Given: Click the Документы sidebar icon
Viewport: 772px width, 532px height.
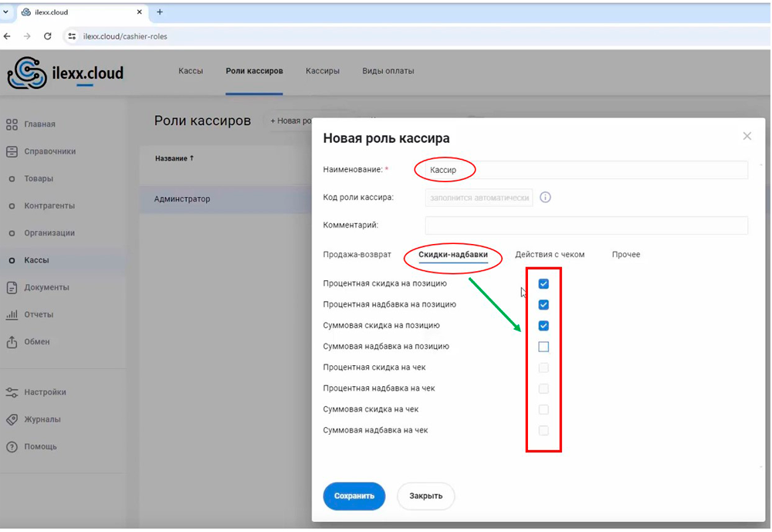Looking at the screenshot, I should point(12,287).
